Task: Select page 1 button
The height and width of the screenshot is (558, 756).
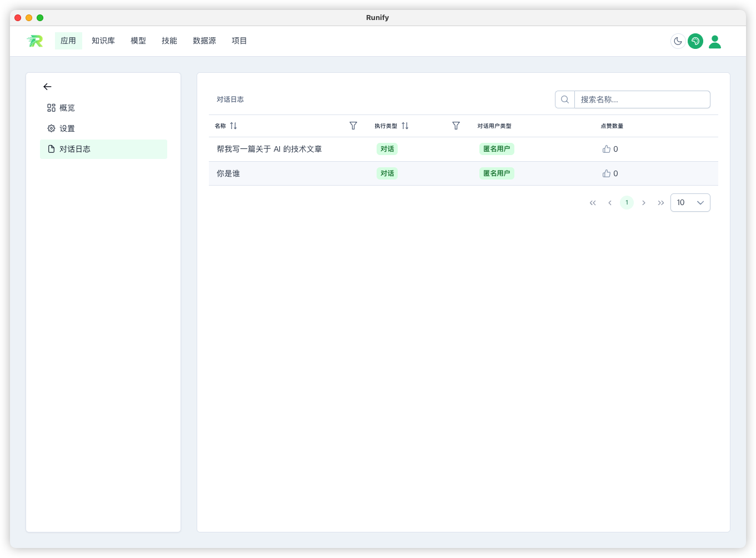Action: point(627,203)
